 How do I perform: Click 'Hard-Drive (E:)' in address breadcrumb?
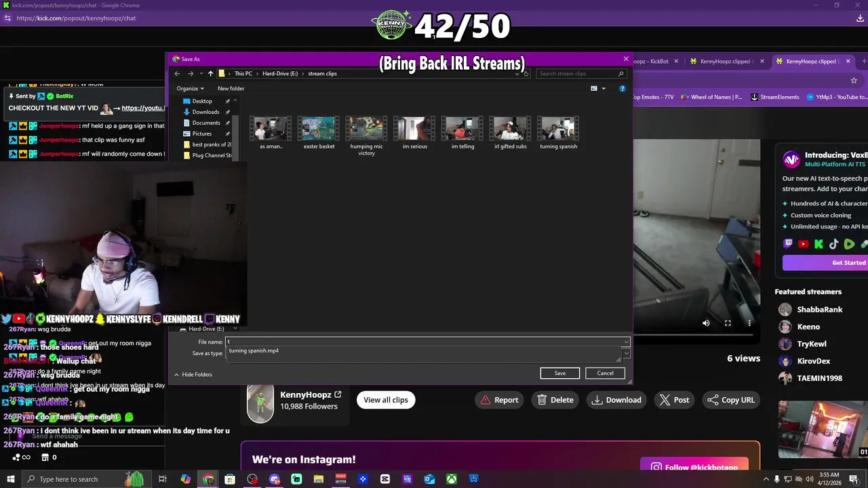(x=280, y=73)
